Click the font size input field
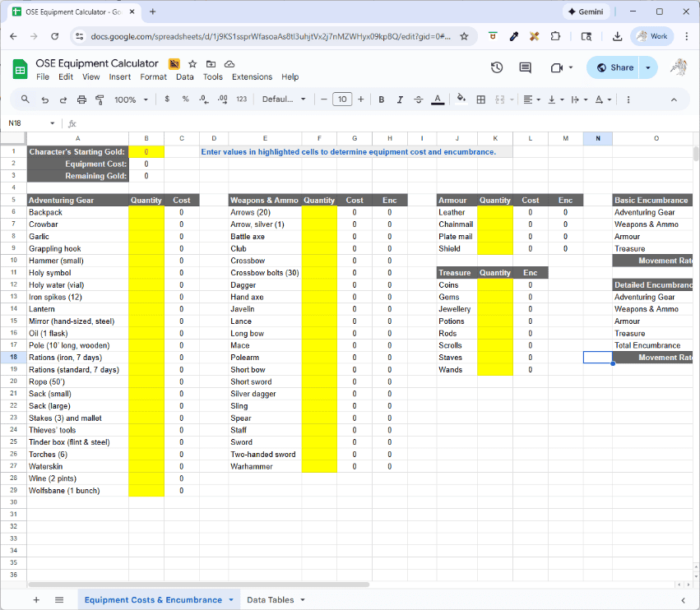This screenshot has width=700, height=610. click(x=342, y=99)
